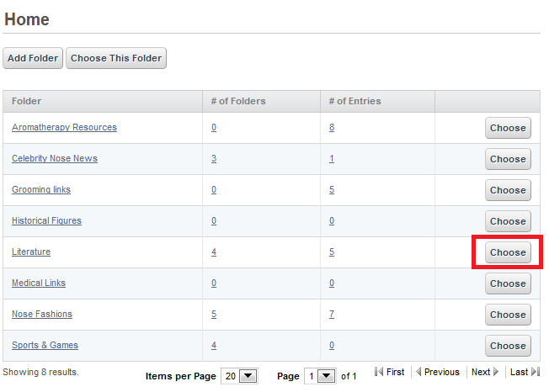Open the Medical Links folder

(x=39, y=283)
